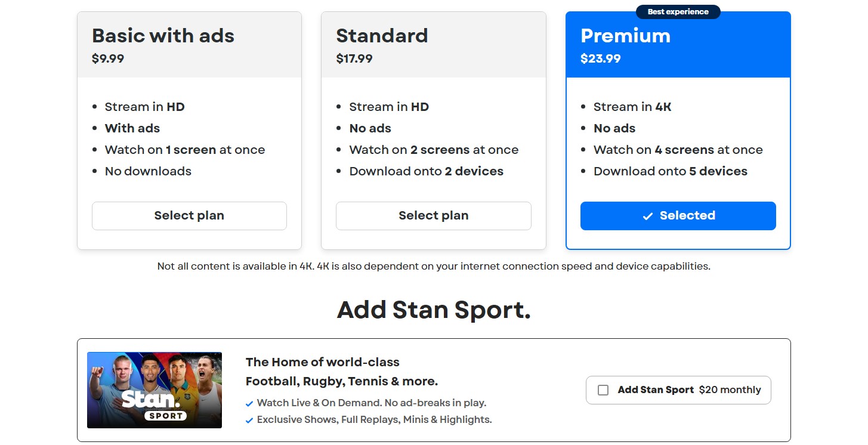The width and height of the screenshot is (868, 445).
Task: Open the Stan Sport promotional thumbnail
Action: click(x=155, y=390)
